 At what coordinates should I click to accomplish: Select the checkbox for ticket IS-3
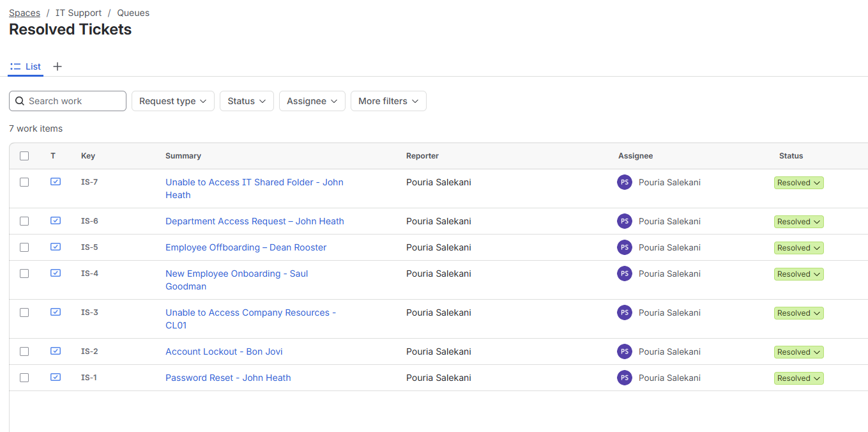coord(24,312)
